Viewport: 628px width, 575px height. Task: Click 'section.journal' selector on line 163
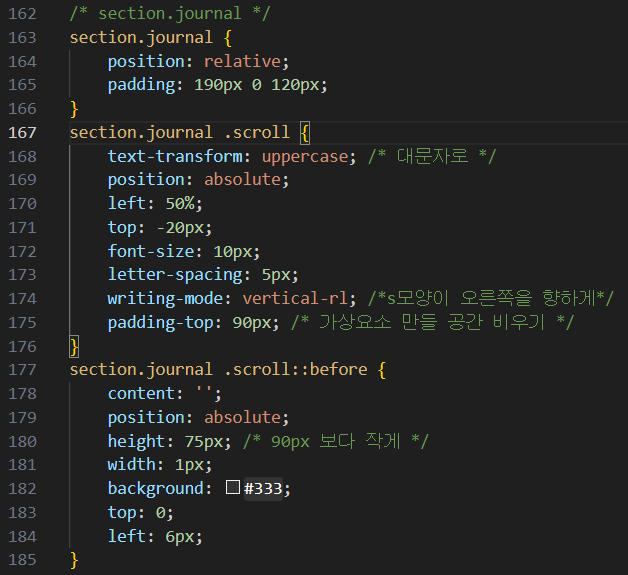point(141,38)
